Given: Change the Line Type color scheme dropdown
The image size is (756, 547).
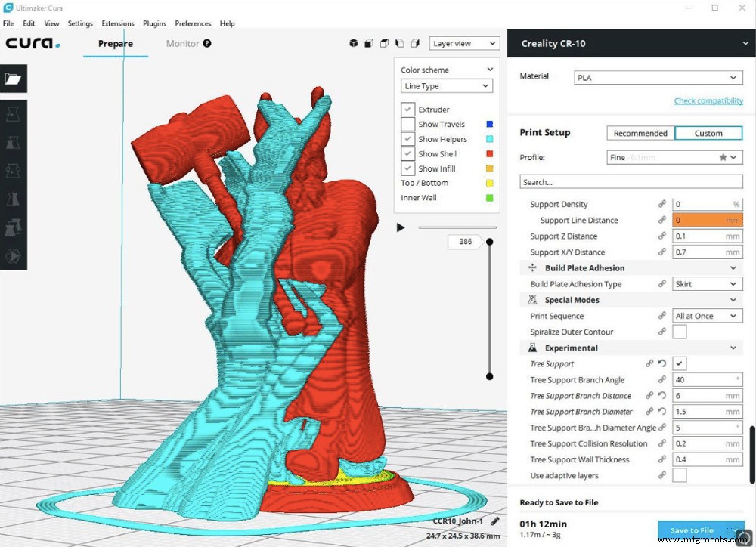Looking at the screenshot, I should (447, 85).
